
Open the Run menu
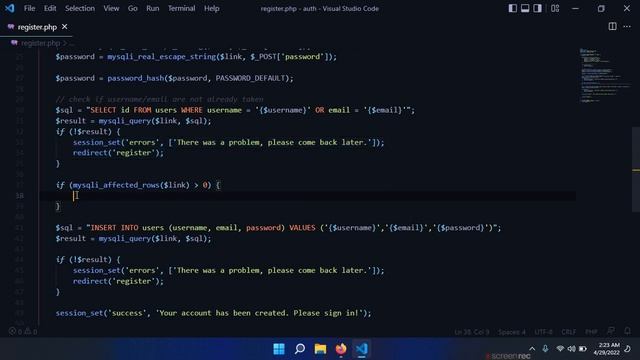pyautogui.click(x=153, y=8)
